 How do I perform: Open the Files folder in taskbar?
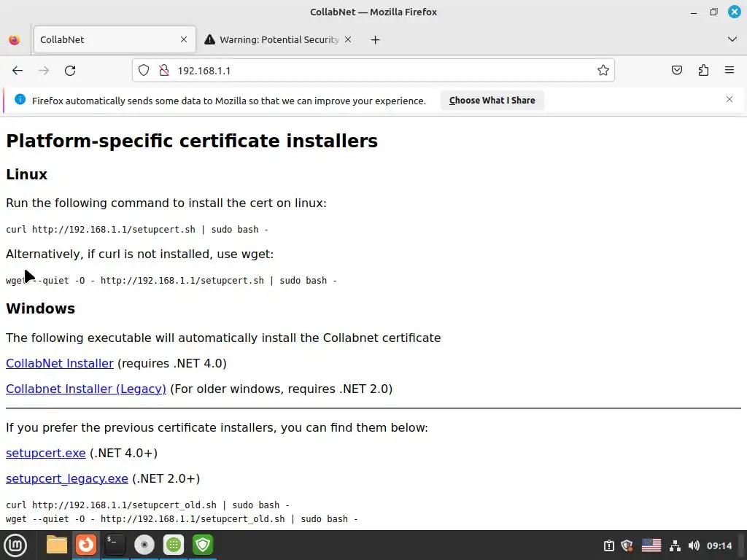[x=57, y=545]
